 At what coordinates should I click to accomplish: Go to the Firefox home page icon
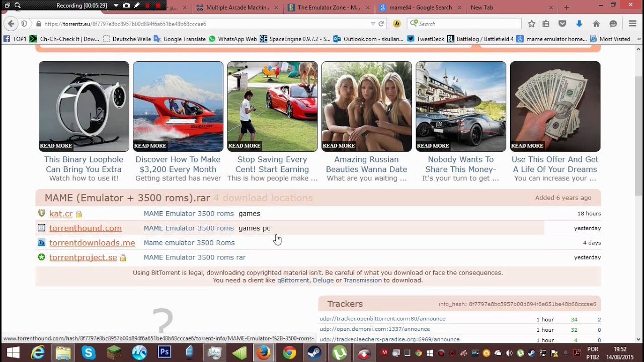point(596,24)
